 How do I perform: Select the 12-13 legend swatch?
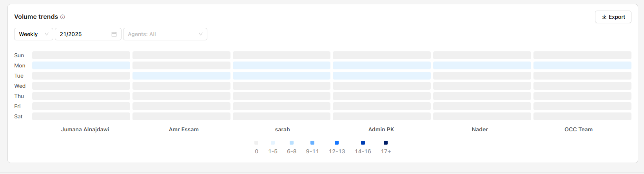click(337, 143)
